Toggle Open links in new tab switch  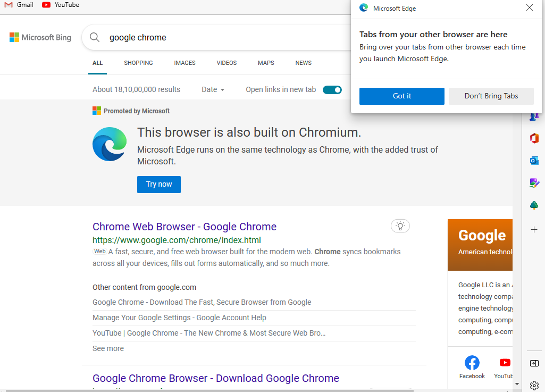tap(332, 90)
